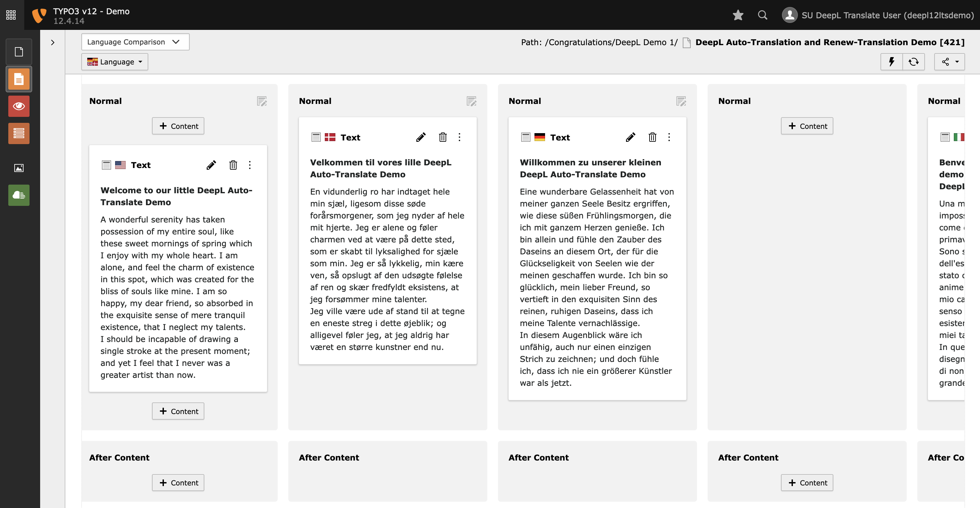Open the Filelist module (image icon)

click(x=19, y=168)
